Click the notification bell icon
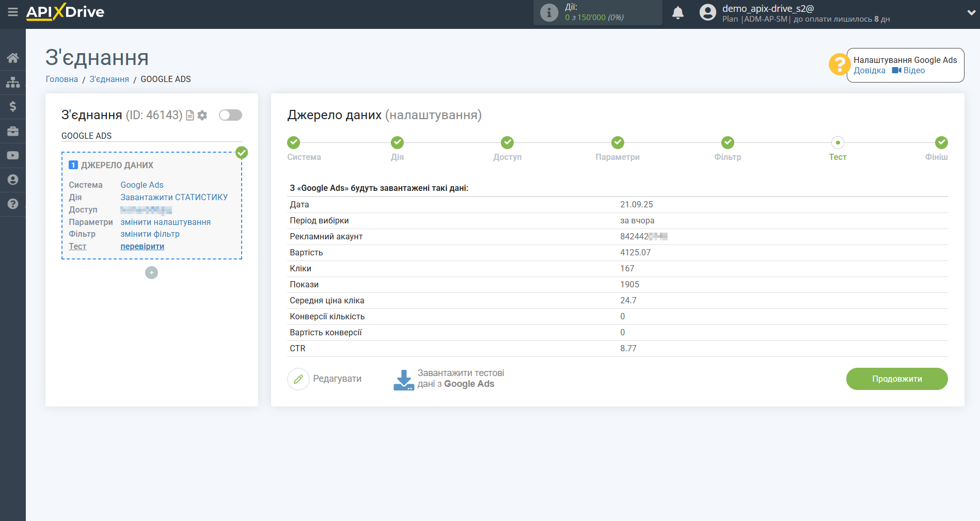 pyautogui.click(x=678, y=13)
